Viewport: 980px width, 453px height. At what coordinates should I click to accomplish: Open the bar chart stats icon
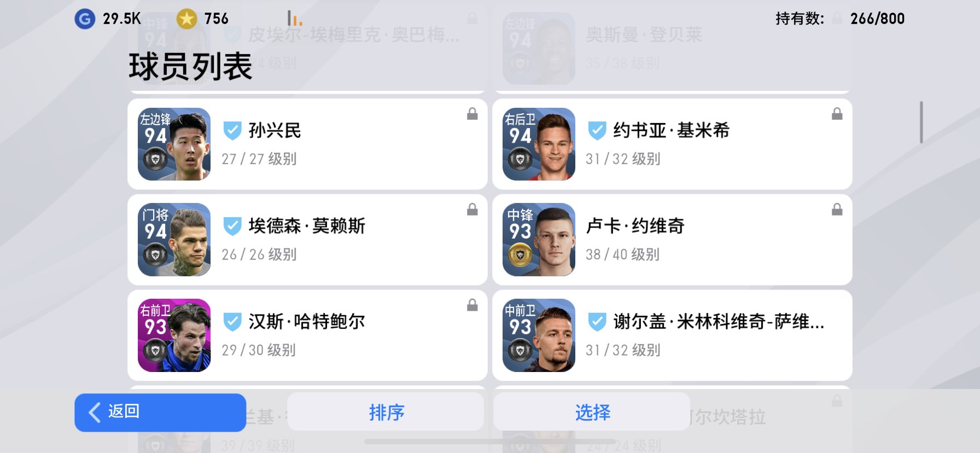coord(295,19)
